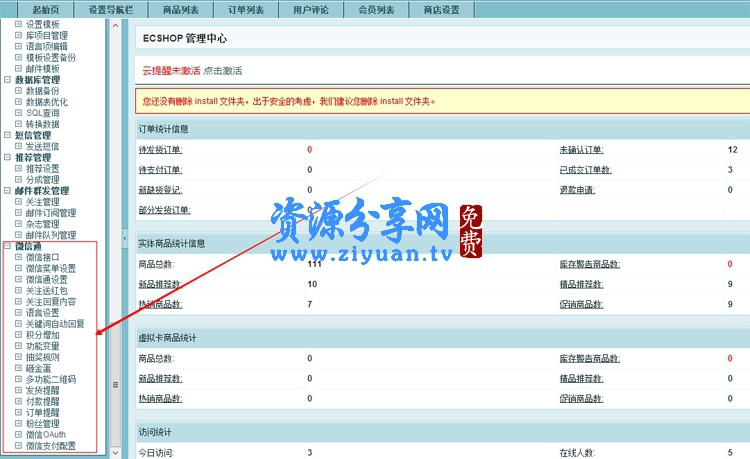Click sidebar scrollbar up arrow
750x459 pixels.
point(115,25)
